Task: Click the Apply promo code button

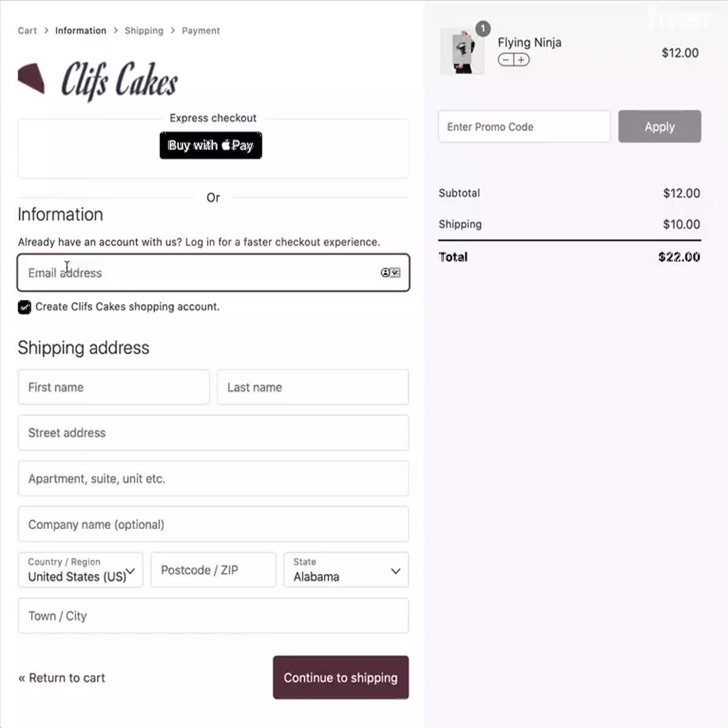Action: tap(659, 126)
